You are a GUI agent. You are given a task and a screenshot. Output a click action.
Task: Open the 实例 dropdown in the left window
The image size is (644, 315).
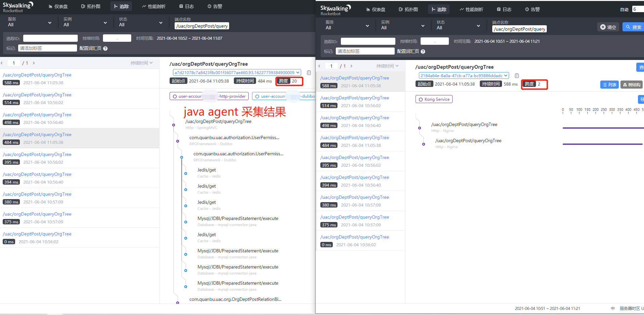(x=85, y=22)
